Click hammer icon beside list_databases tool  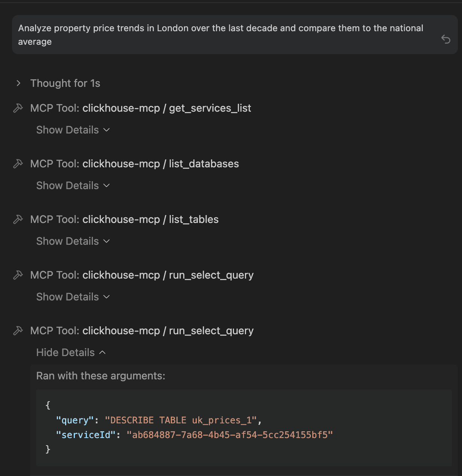click(18, 164)
